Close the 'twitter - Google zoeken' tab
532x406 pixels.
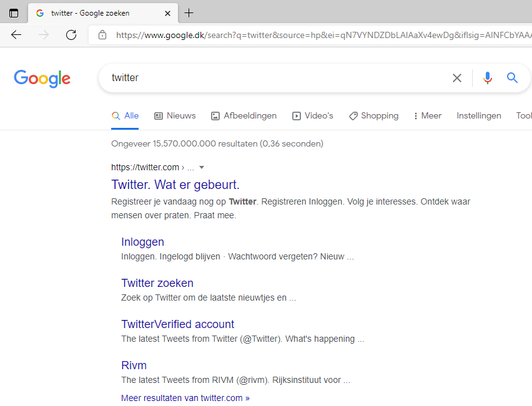(167, 13)
